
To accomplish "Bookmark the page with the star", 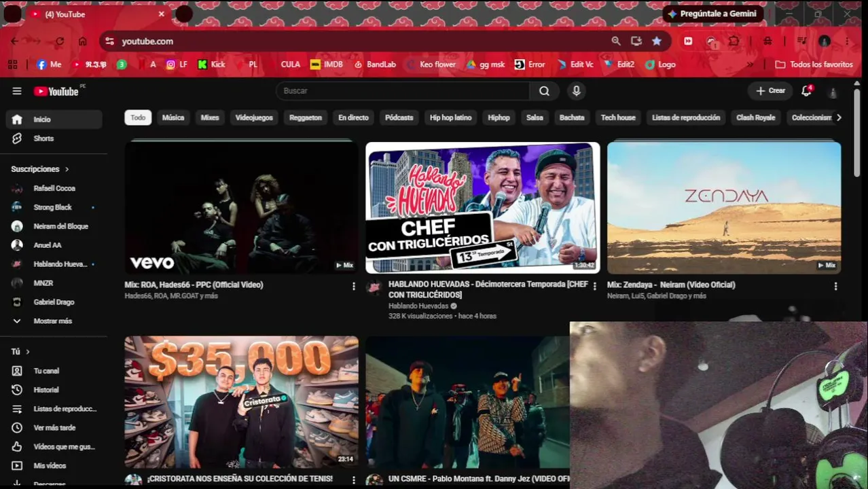I will [x=657, y=41].
